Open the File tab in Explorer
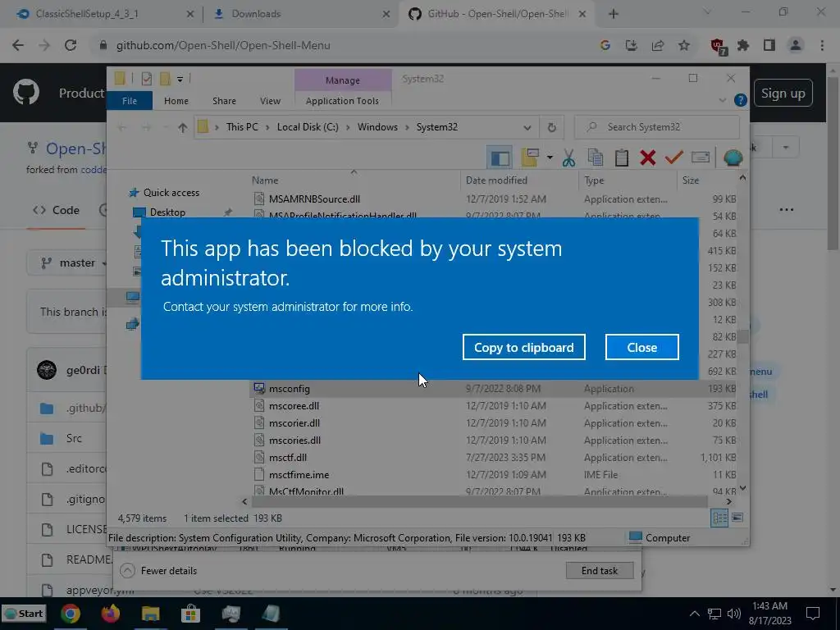 pos(130,101)
